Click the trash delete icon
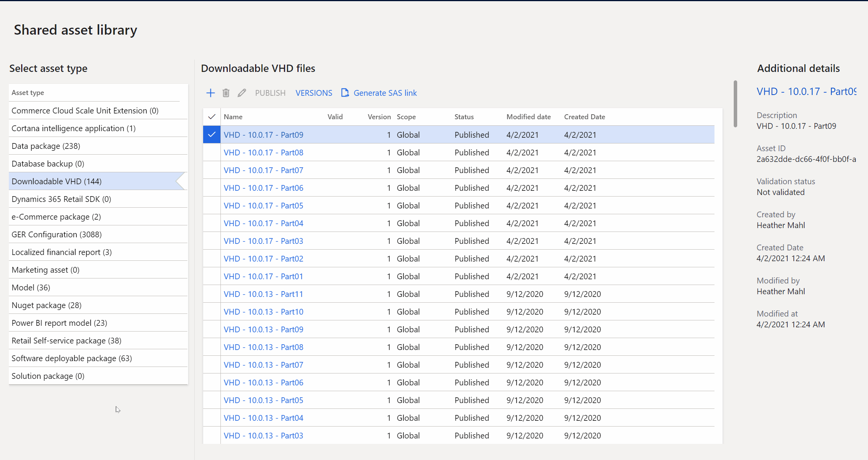The height and width of the screenshot is (460, 868). pos(226,93)
